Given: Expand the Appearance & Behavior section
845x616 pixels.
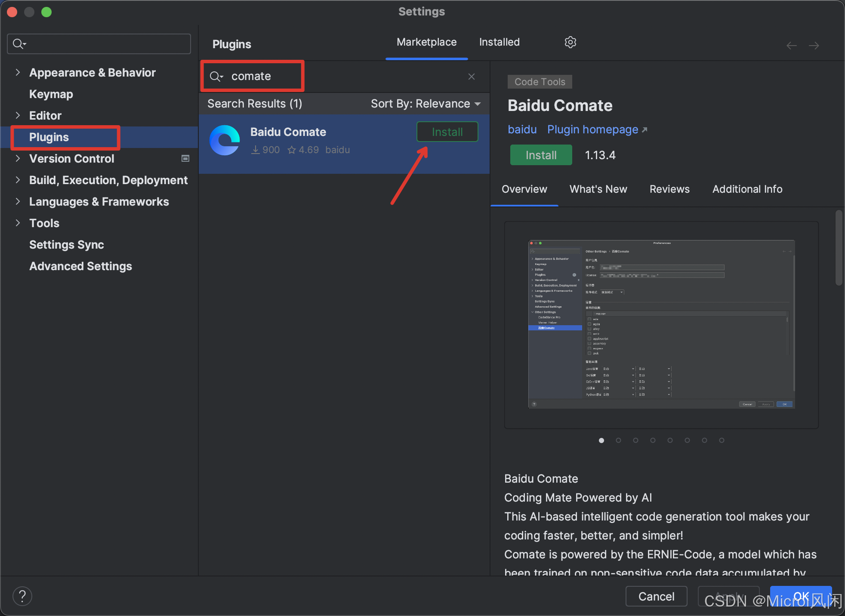Looking at the screenshot, I should (x=18, y=73).
